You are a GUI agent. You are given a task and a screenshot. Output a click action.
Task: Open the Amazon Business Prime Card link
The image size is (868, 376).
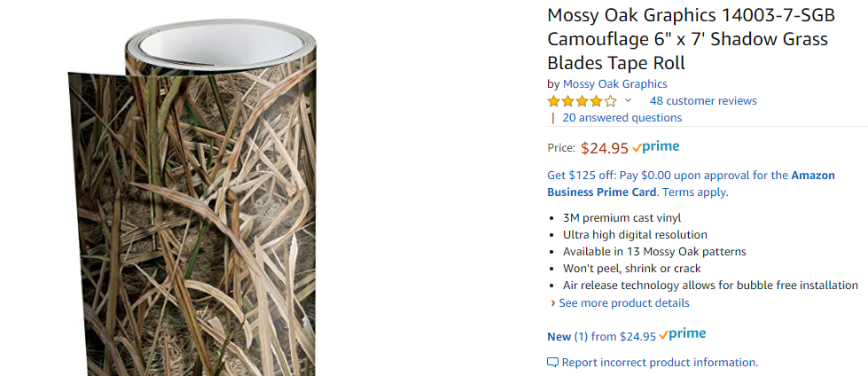coord(691,184)
